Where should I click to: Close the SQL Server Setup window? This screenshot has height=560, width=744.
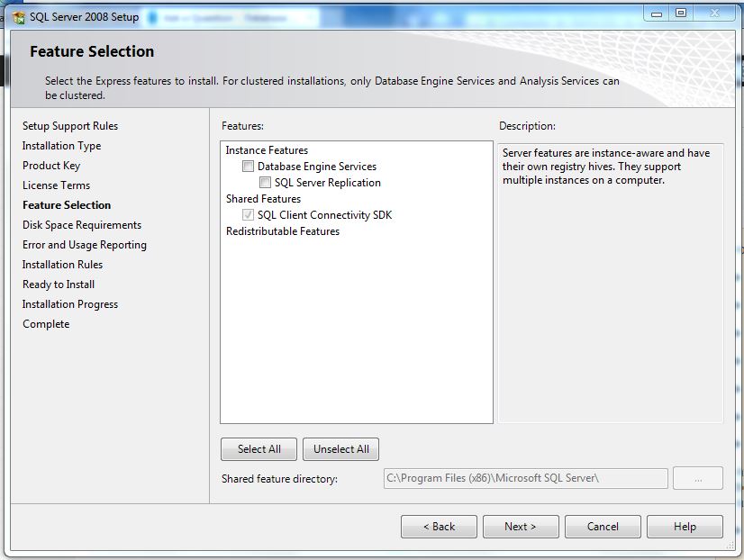(x=714, y=14)
